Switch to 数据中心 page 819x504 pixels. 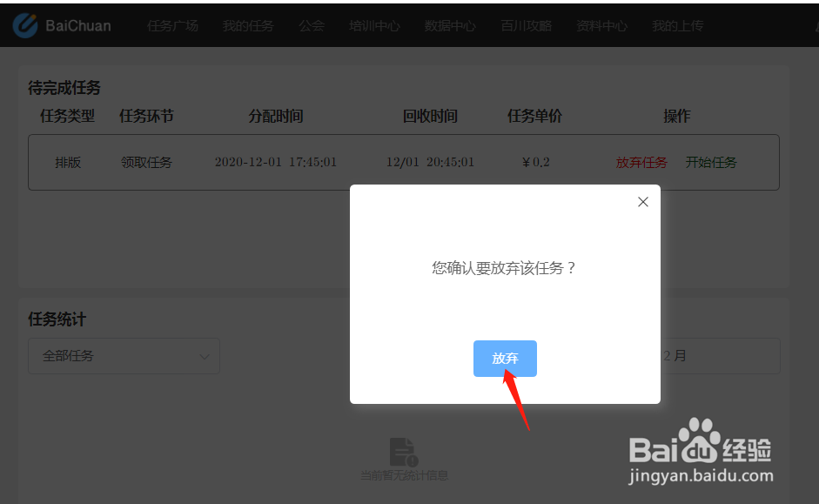(450, 25)
